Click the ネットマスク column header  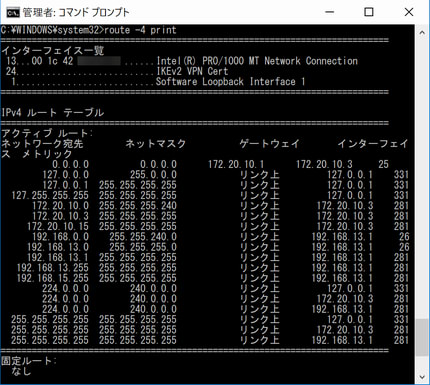point(156,144)
